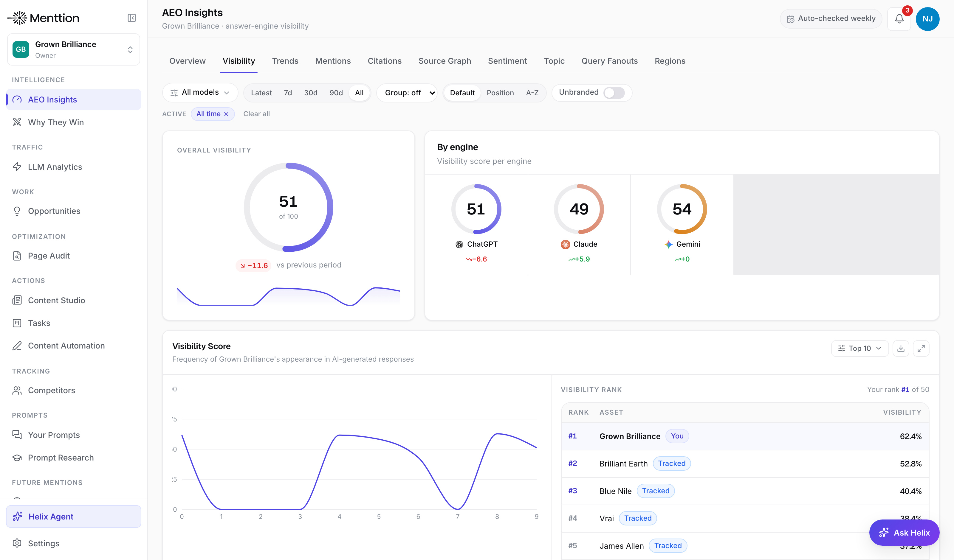Select the Blue Nile rank row

[x=745, y=491]
